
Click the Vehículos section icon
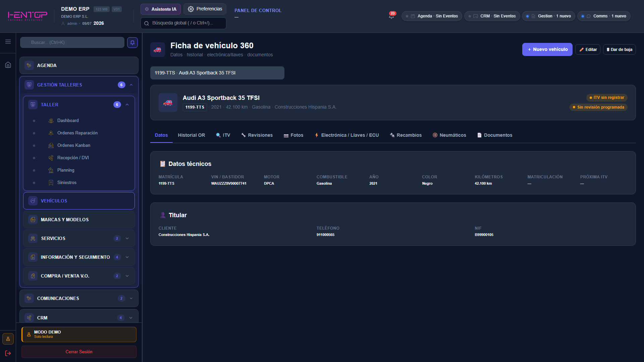point(33,201)
